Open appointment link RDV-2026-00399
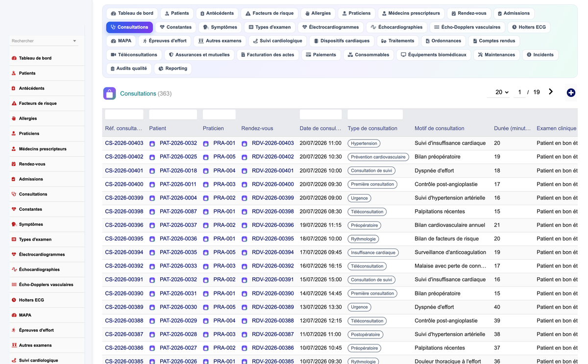This screenshot has width=588, height=364. 273,198
